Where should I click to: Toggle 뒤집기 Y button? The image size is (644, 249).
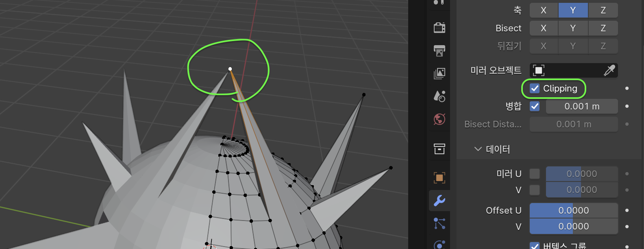[573, 46]
